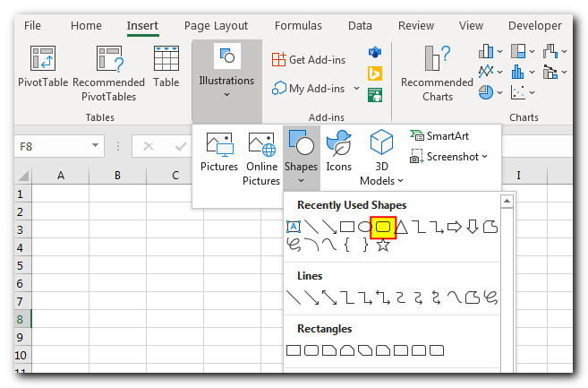Open Insert Scatter or Bubble Chart dropdown
Screen dimensions: 588x388
pyautogui.click(x=532, y=92)
